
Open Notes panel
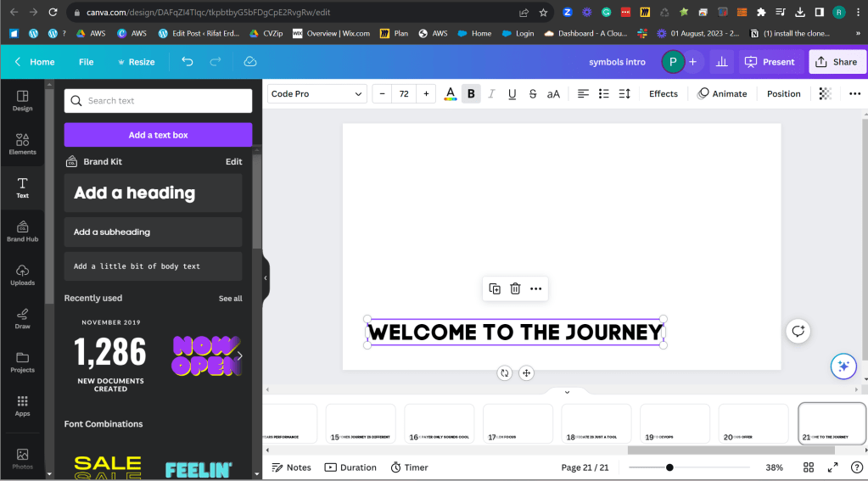pyautogui.click(x=291, y=467)
